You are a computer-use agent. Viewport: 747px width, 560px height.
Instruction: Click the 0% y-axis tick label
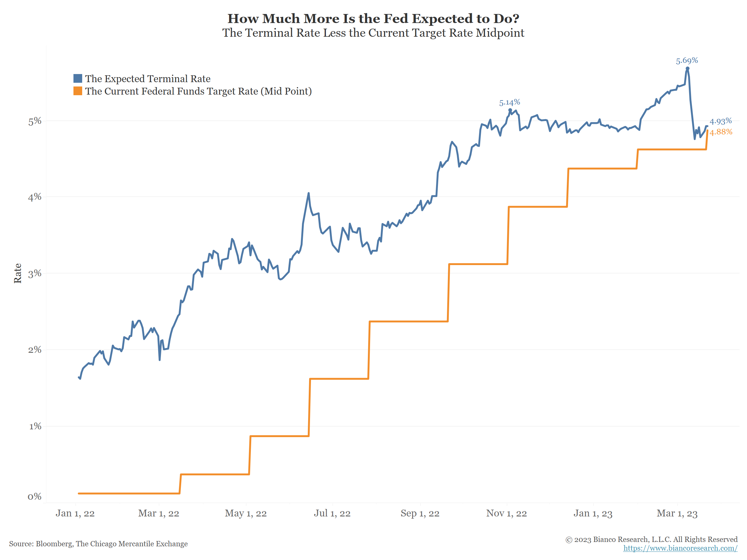click(35, 497)
